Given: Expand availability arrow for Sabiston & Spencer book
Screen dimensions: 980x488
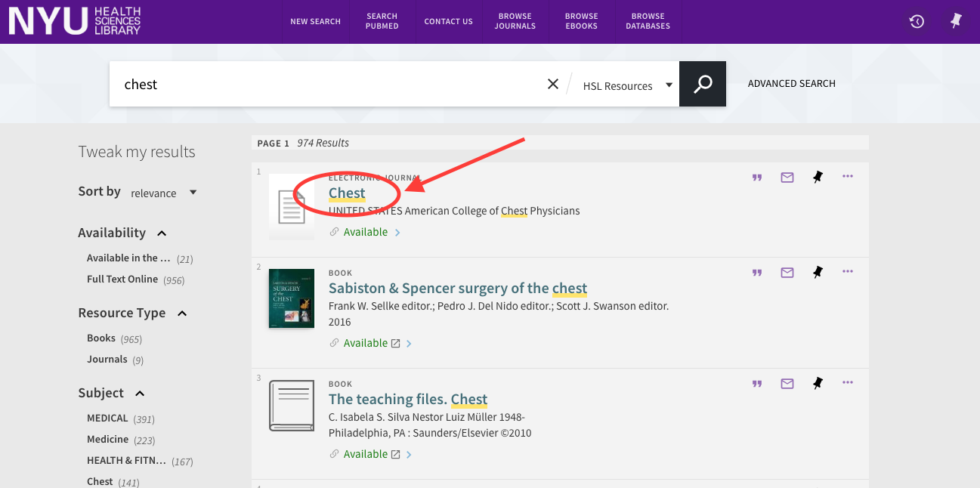Looking at the screenshot, I should tap(409, 344).
